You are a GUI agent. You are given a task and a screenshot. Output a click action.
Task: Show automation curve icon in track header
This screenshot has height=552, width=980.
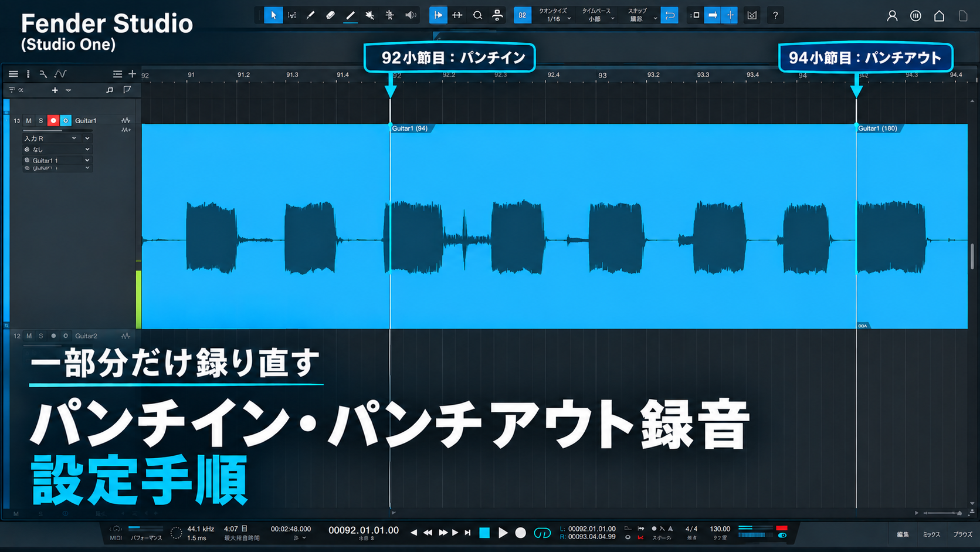[x=60, y=74]
